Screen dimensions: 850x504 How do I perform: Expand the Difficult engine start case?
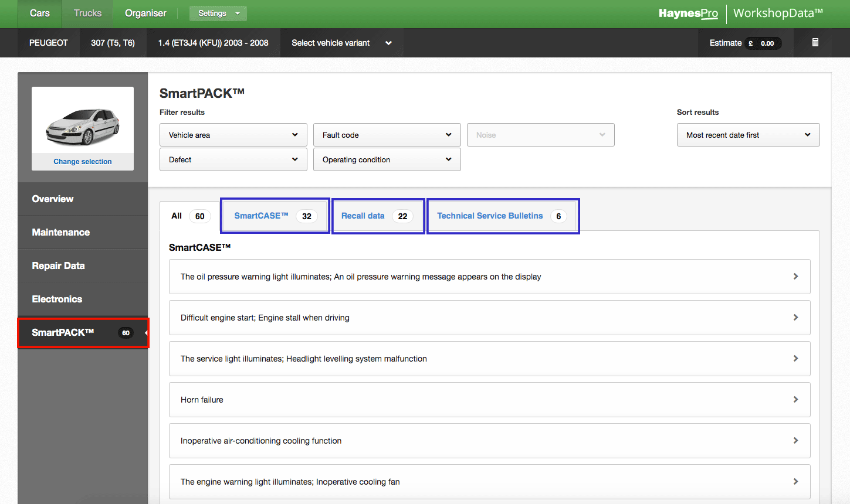(489, 318)
